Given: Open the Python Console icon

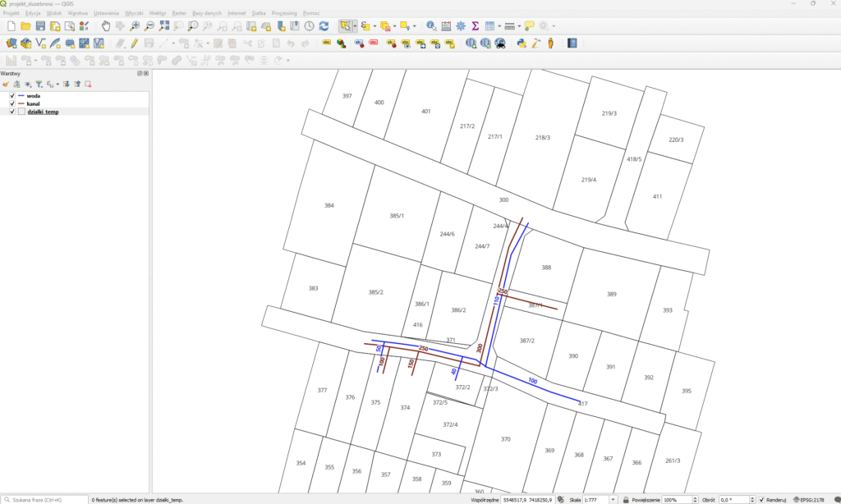Looking at the screenshot, I should (522, 43).
